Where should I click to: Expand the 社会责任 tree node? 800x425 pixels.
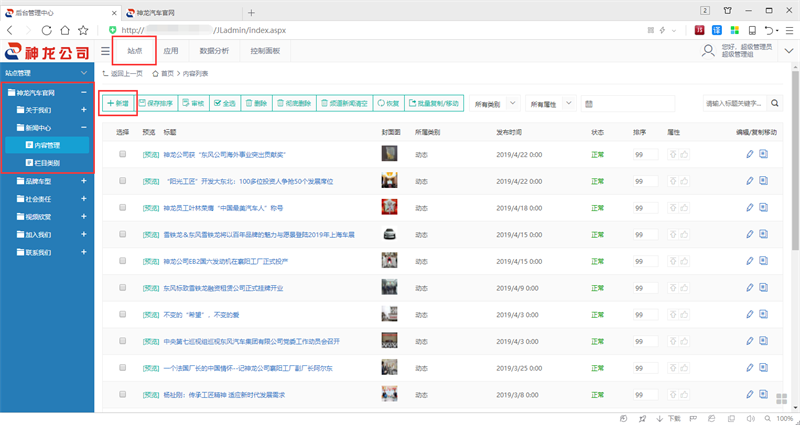point(84,199)
